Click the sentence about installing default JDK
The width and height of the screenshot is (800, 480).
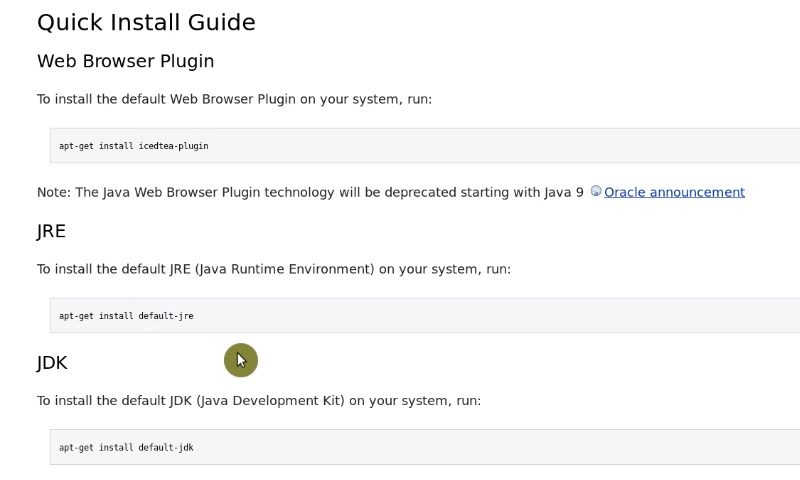click(x=259, y=400)
